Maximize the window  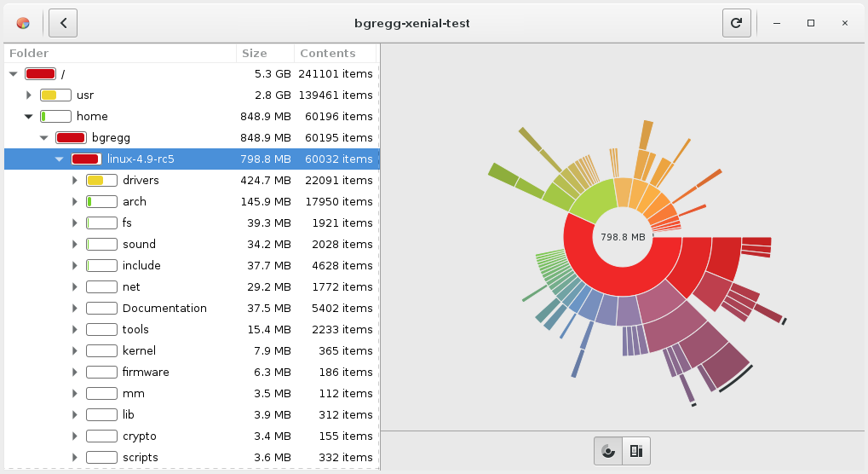pos(811,23)
